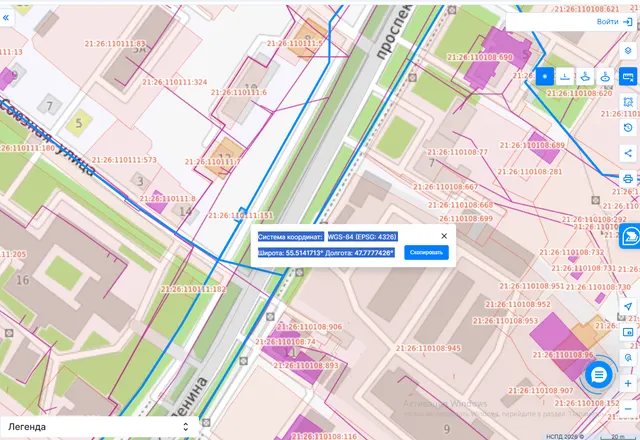This screenshot has height=440, width=640.
Task: Toggle the ruler measurement tools button
Action: point(628,77)
